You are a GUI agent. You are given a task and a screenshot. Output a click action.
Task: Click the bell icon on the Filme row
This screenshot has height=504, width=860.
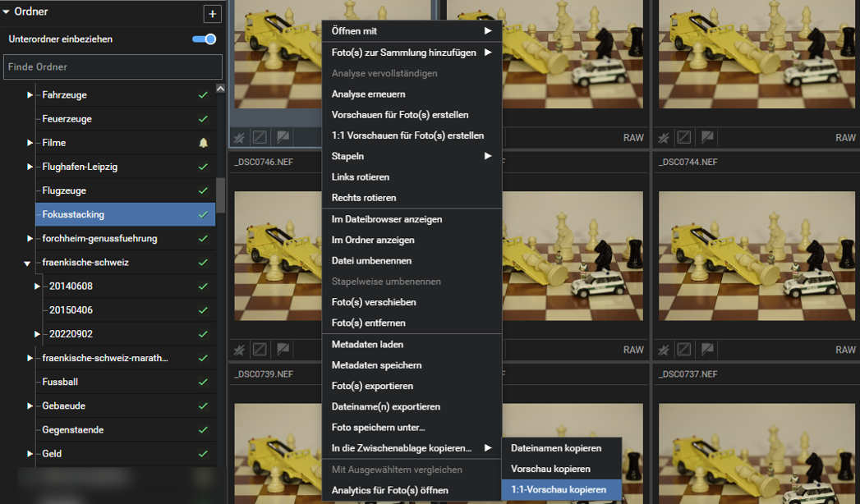tap(204, 143)
